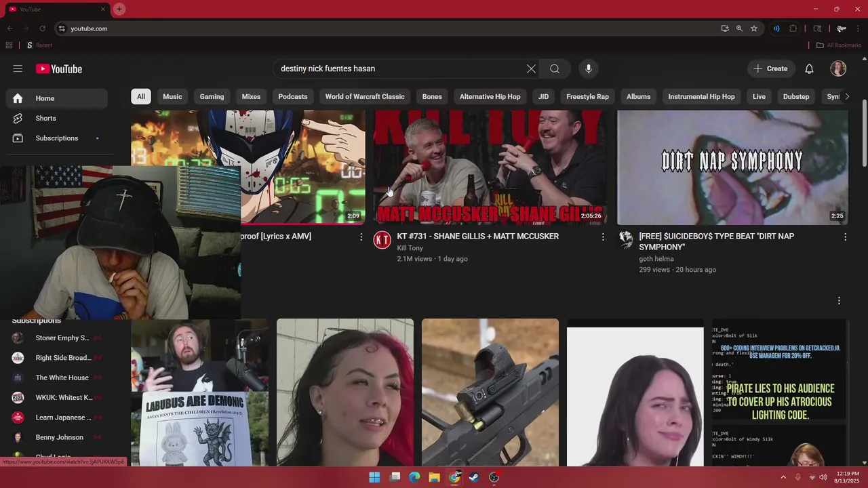Image resolution: width=868 pixels, height=488 pixels.
Task: Clear the search query with the X
Action: pos(531,68)
